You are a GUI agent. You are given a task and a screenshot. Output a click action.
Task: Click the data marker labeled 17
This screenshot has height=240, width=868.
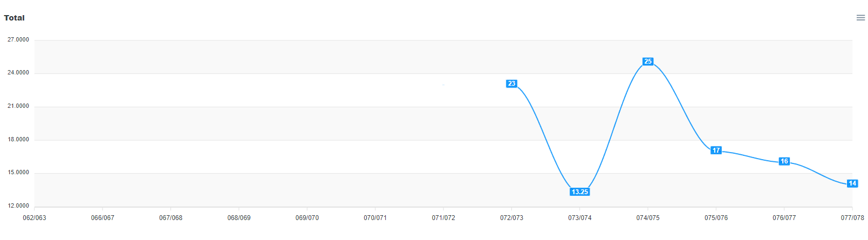pyautogui.click(x=716, y=150)
